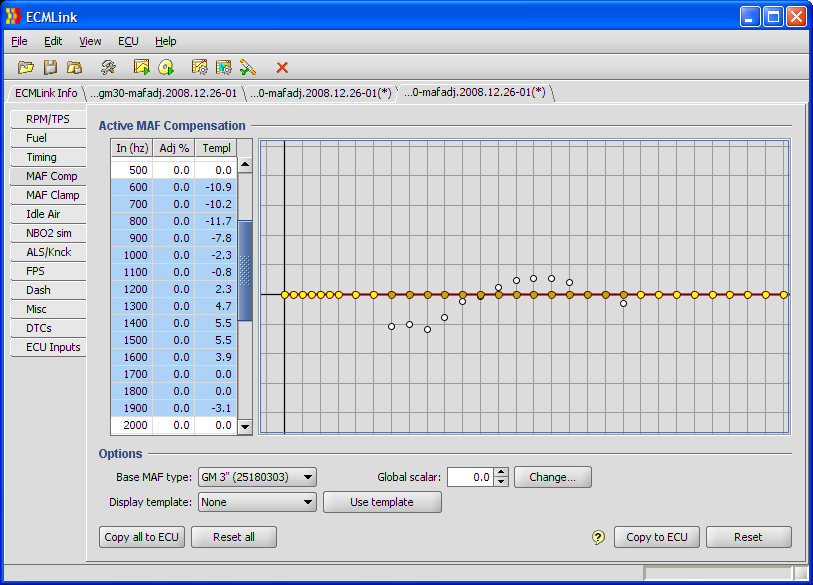
Task: Open the MAF Clamp side tab
Action: (52, 195)
